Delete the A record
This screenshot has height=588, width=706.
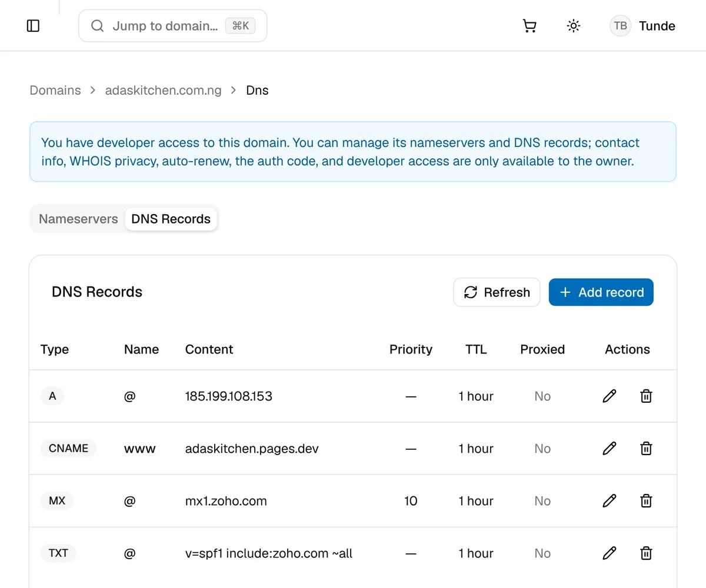coord(646,396)
